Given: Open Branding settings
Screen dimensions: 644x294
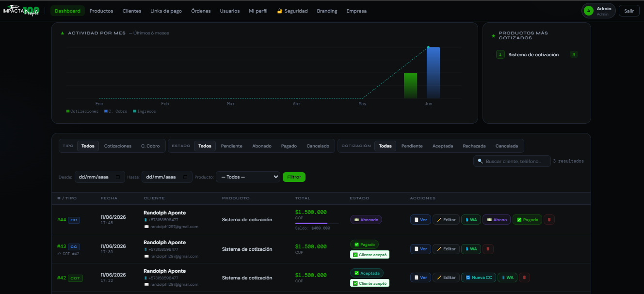Looking at the screenshot, I should click(x=327, y=11).
